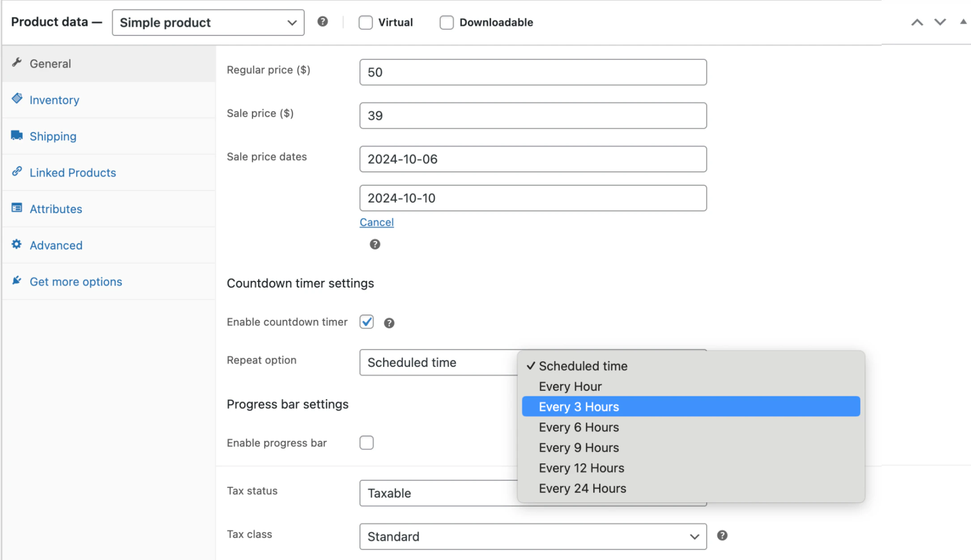The height and width of the screenshot is (560, 971).
Task: Click the Linked Products link icon
Action: point(17,171)
